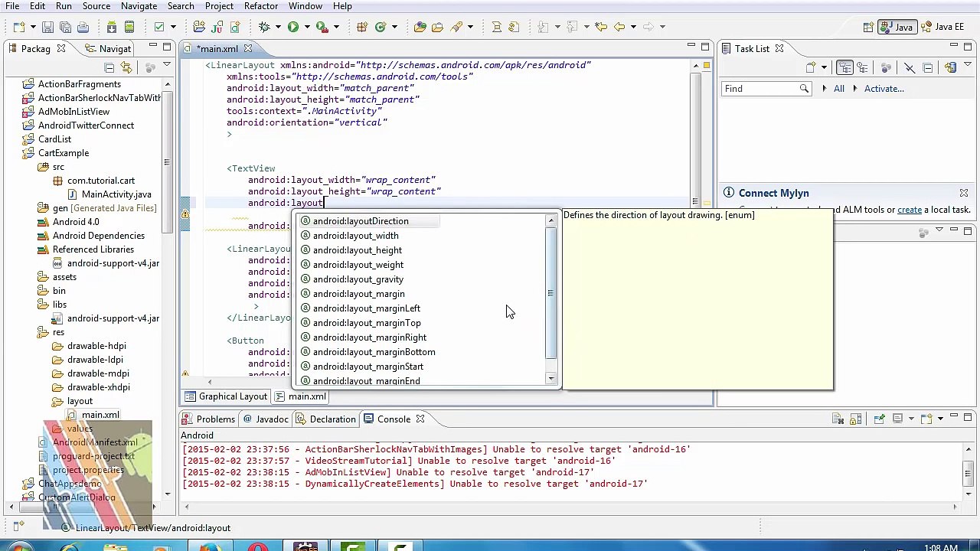Go to Last Edit Location icon
Screen dimensions: 980x551
click(x=601, y=27)
